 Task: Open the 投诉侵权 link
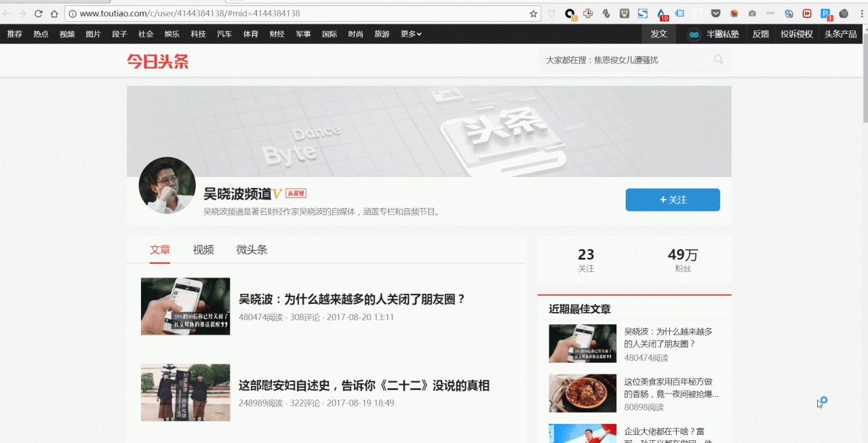[x=797, y=34]
